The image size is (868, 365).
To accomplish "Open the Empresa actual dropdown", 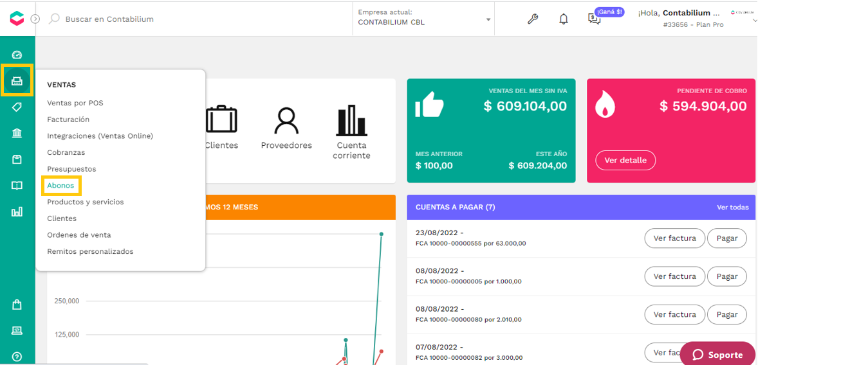I will click(x=425, y=17).
